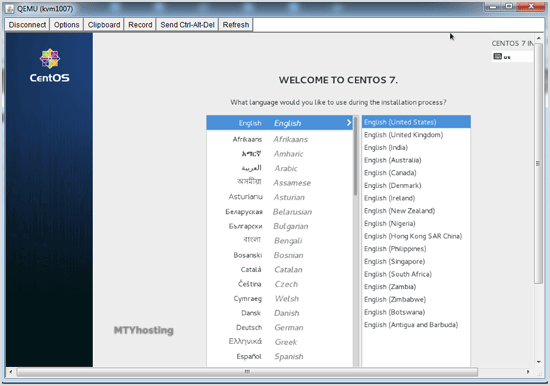
Task: Select Español Spanish language entry
Action: 279,357
